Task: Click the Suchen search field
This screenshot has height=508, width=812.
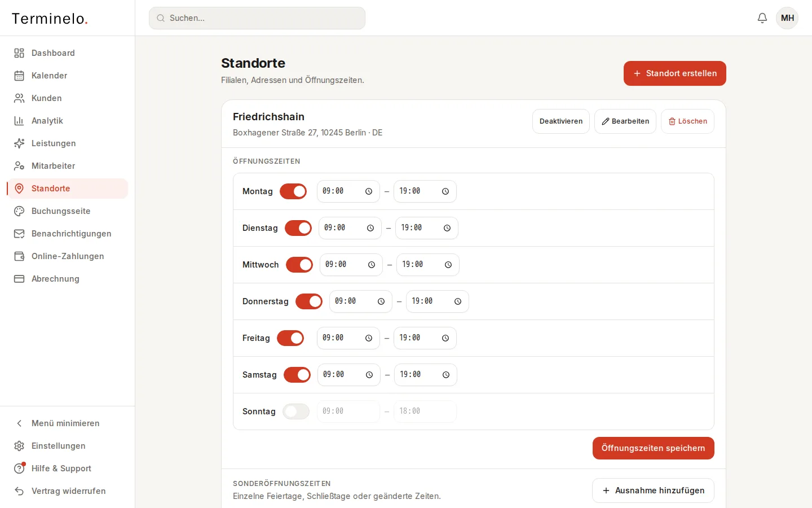Action: click(x=257, y=18)
